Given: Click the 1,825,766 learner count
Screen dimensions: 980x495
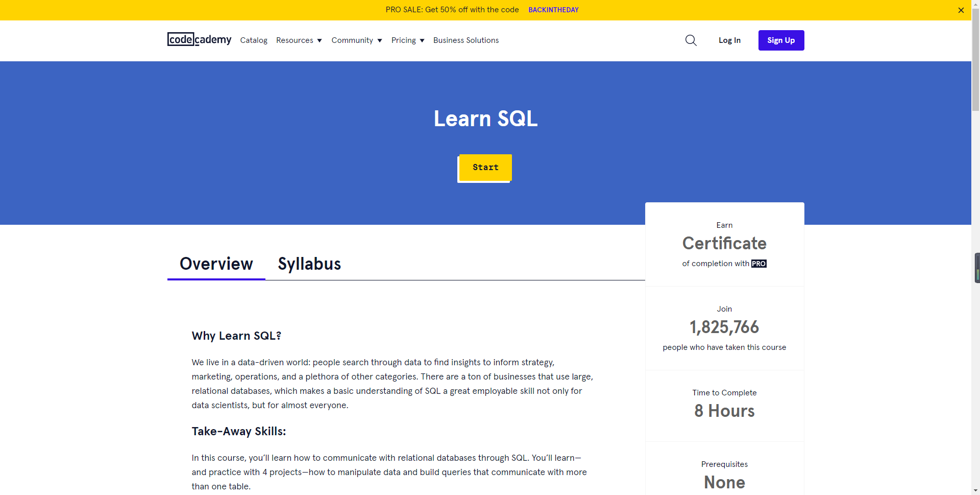Looking at the screenshot, I should (724, 327).
